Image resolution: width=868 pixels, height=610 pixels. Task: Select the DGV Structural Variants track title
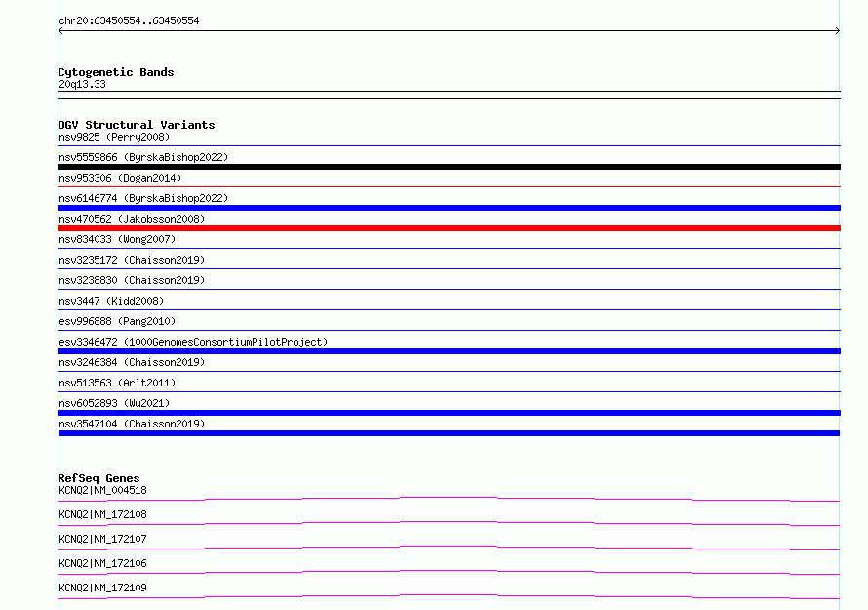137,125
